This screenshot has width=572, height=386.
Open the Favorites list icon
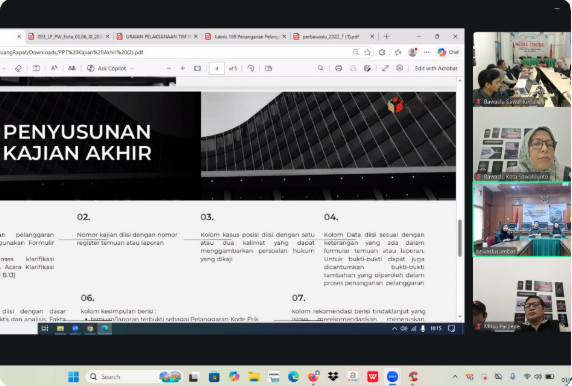pos(398,52)
